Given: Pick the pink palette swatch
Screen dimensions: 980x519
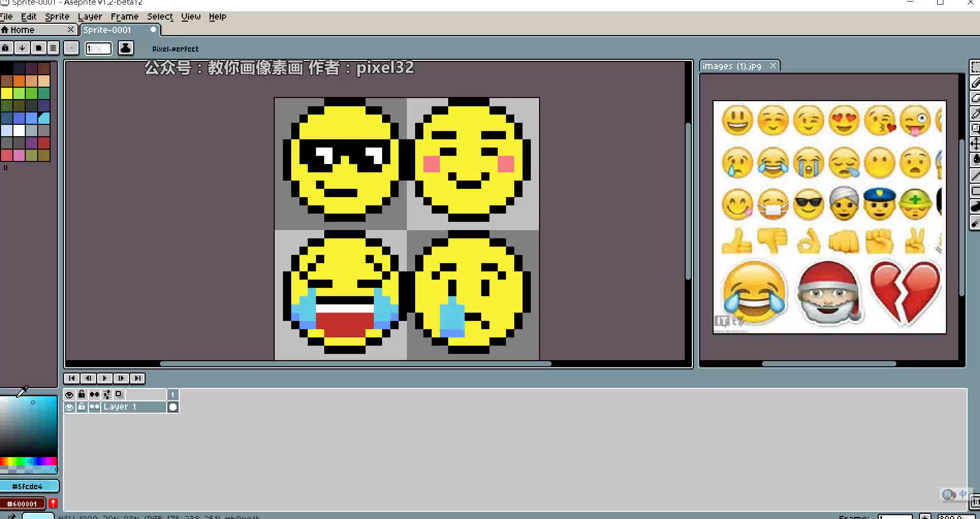Looking at the screenshot, I should [x=19, y=155].
